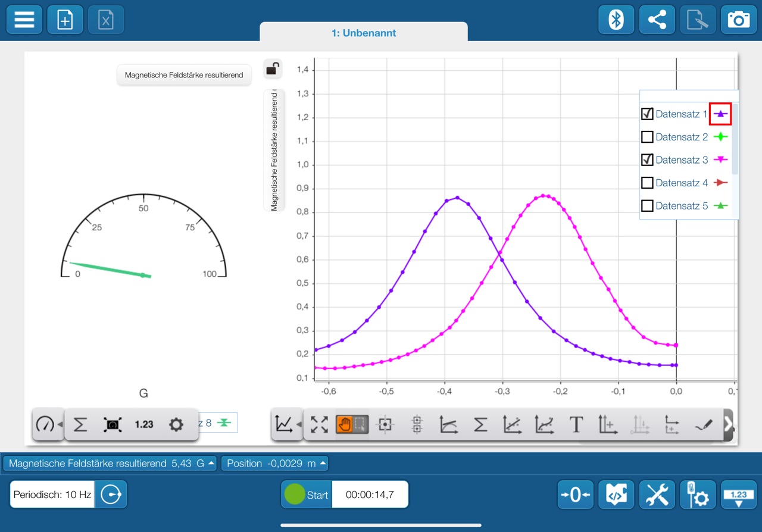Toggle the graph axis lock icon

tap(273, 69)
